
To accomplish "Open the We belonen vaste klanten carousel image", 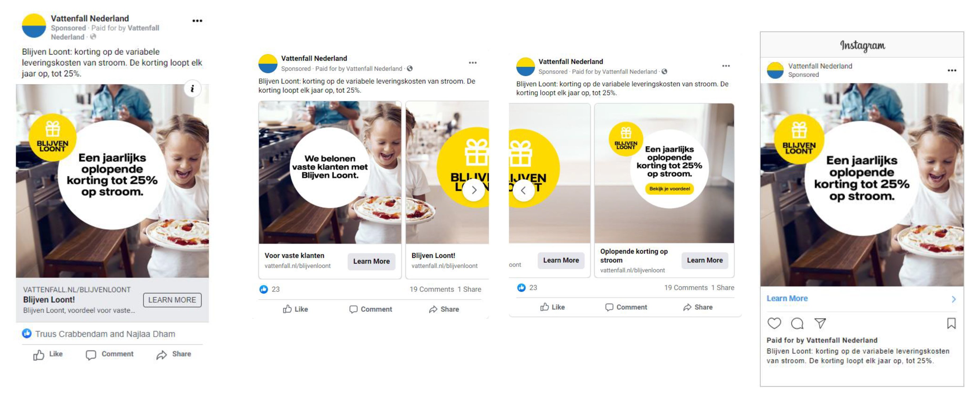I will click(x=330, y=172).
